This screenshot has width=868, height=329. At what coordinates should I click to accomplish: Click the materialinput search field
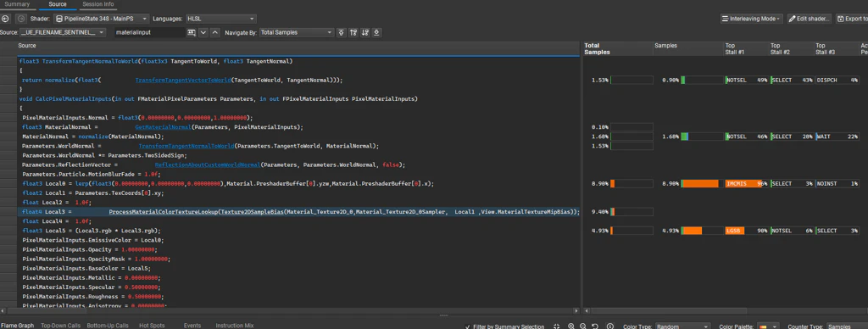[149, 33]
